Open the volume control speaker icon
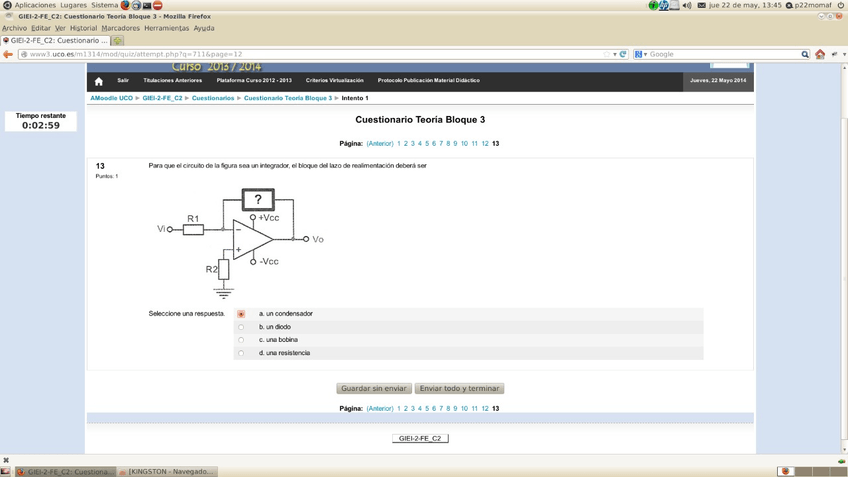Viewport: 848px width, 477px height. coord(687,5)
